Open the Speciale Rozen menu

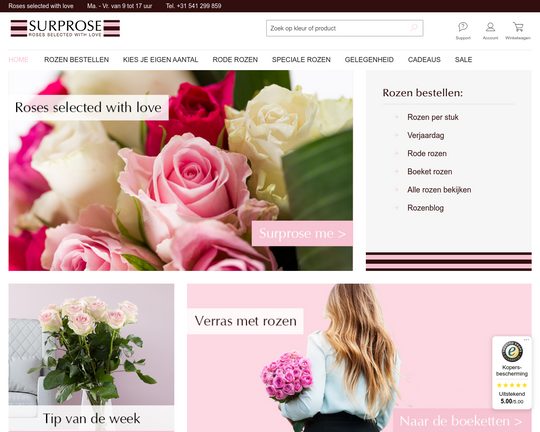[301, 60]
